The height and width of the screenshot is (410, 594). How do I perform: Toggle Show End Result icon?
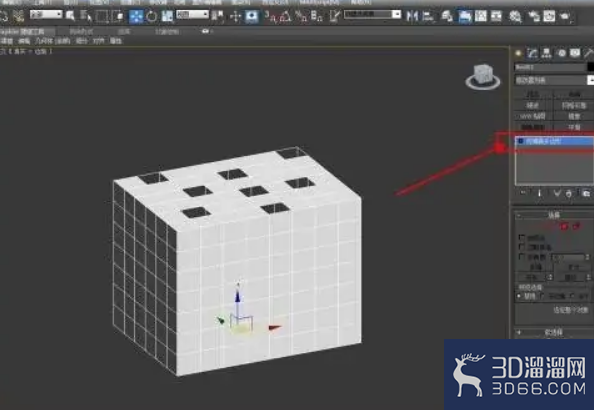(x=539, y=193)
